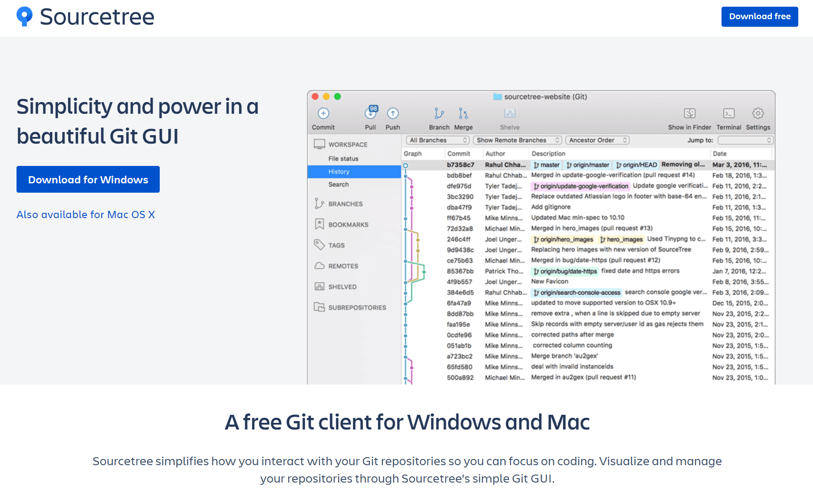This screenshot has width=813, height=504.
Task: Click the origin/master branch label
Action: coord(588,165)
